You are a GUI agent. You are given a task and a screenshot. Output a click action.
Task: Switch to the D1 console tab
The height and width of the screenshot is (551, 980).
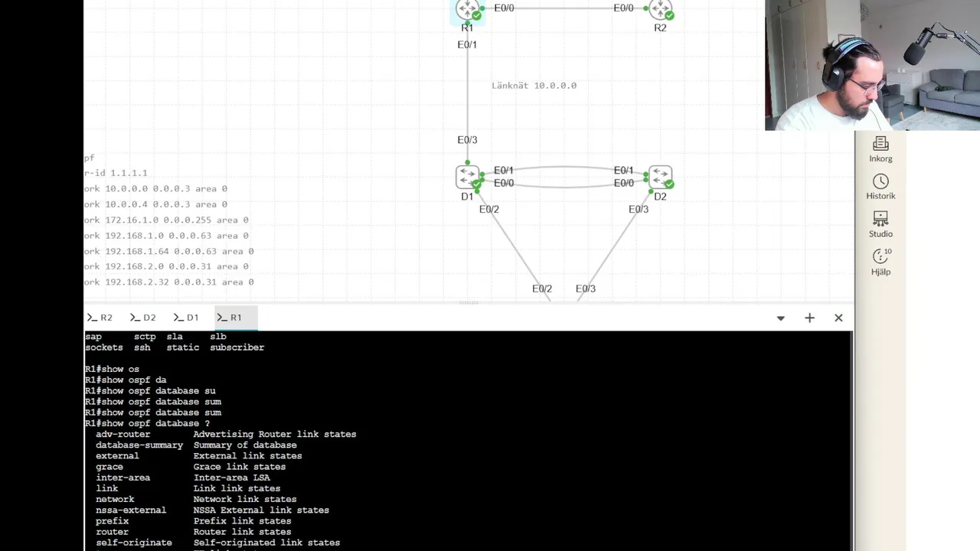186,318
